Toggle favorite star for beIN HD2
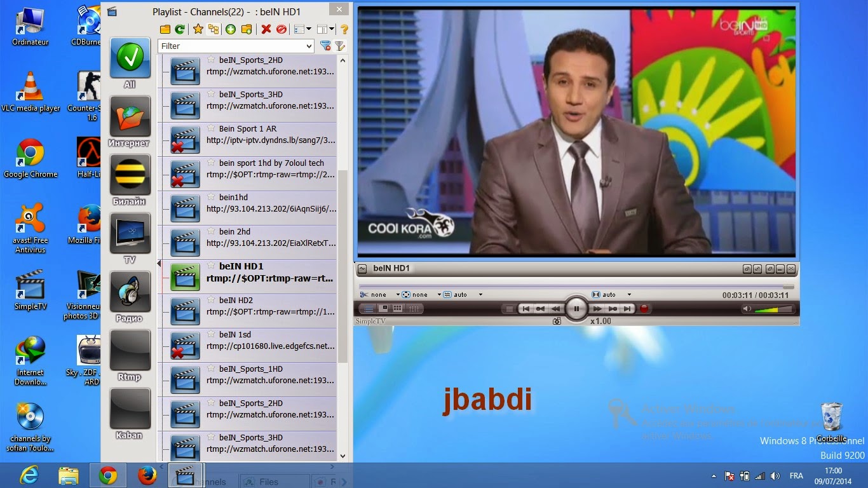This screenshot has height=488, width=868. click(x=211, y=300)
